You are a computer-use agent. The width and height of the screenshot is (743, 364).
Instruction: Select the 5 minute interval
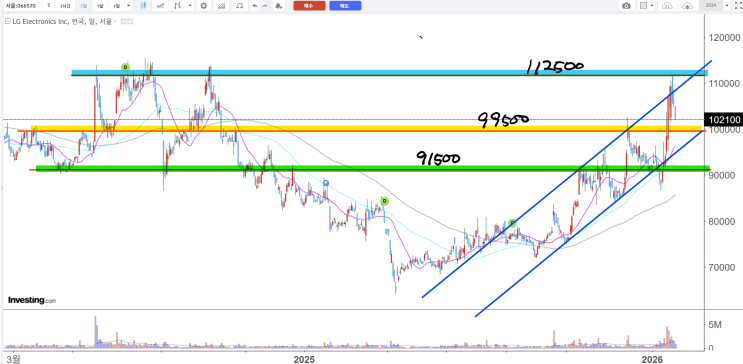click(49, 6)
